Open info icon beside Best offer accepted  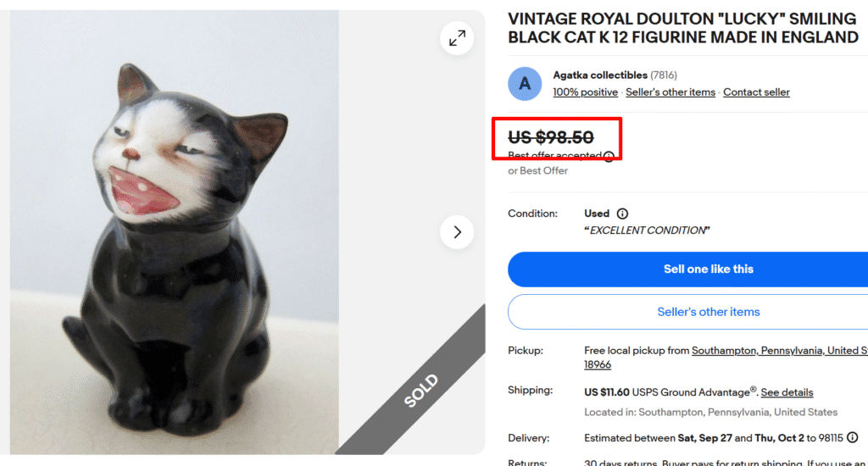pos(608,156)
